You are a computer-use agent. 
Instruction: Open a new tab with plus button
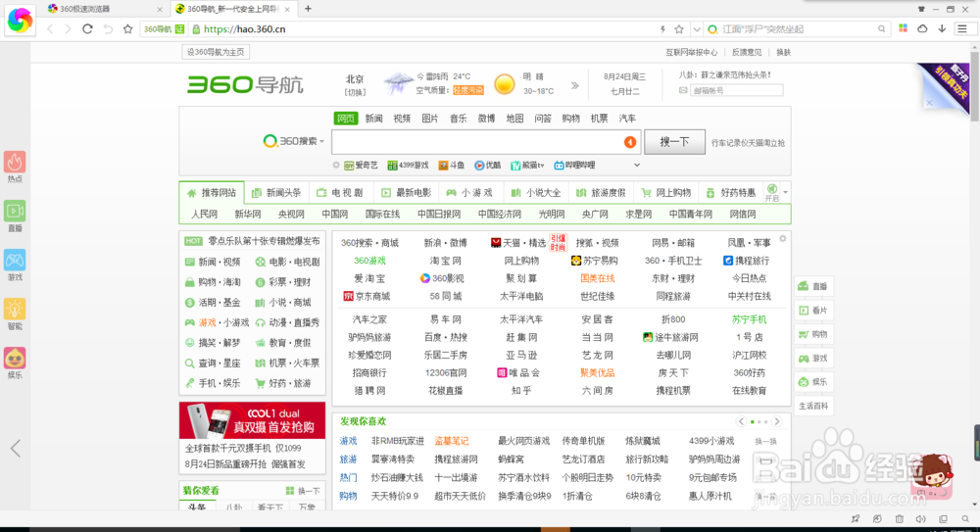click(308, 9)
